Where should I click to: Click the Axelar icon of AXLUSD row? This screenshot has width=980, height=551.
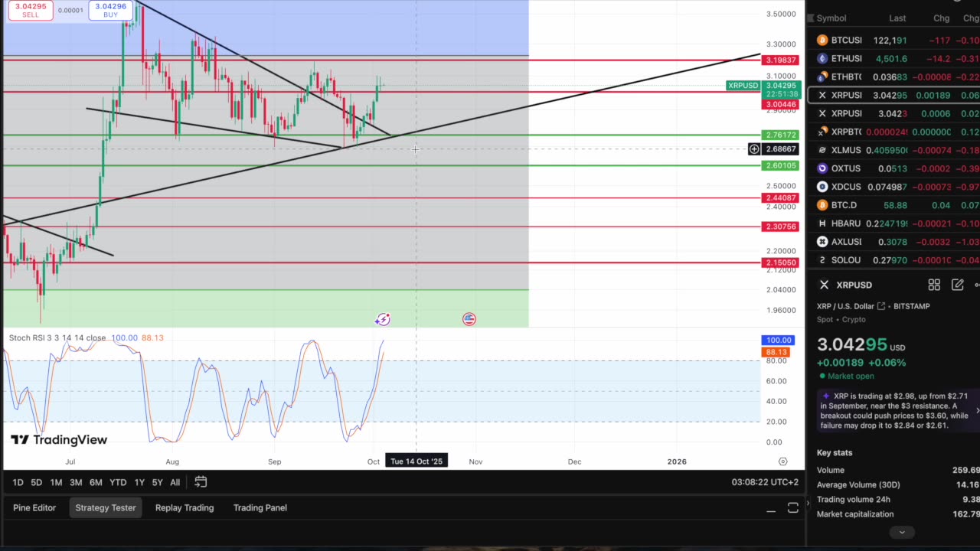point(822,242)
